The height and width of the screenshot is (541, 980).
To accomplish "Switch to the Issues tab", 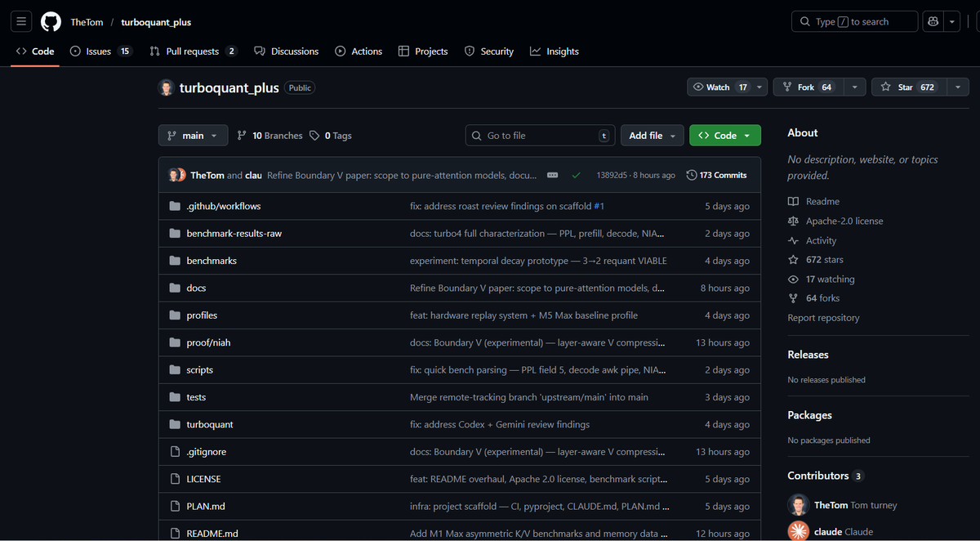I will tap(100, 51).
